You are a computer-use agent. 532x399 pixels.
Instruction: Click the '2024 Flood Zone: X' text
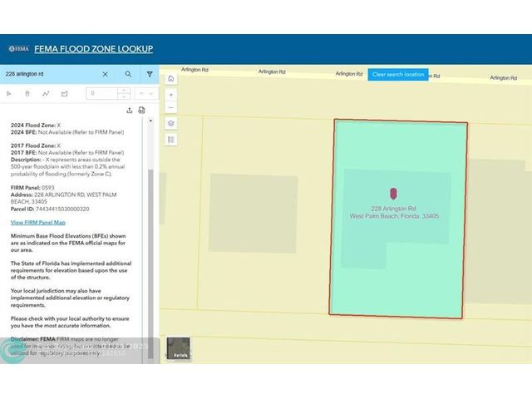tap(36, 126)
